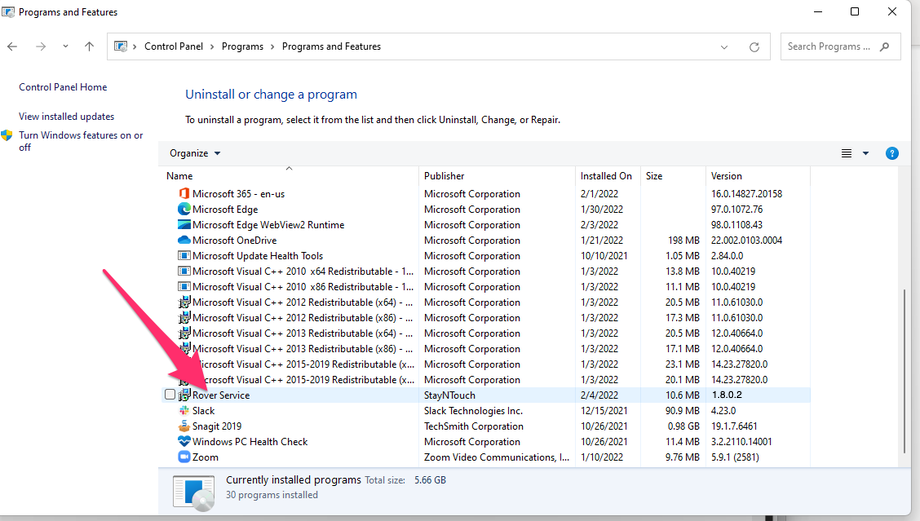Click the installed programs disc icon
The height and width of the screenshot is (521, 920).
click(x=194, y=493)
